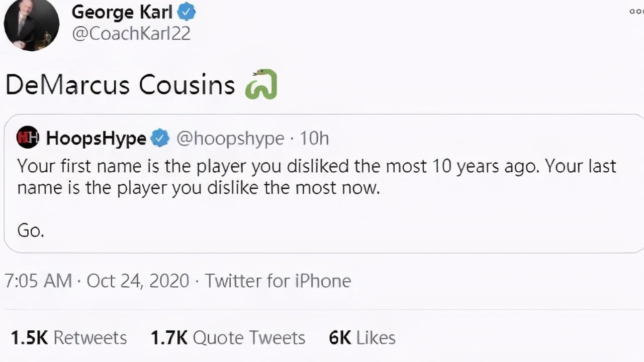Click the "Twitter for iPhone" source label
Image resolution: width=644 pixels, height=362 pixels.
coord(278,281)
